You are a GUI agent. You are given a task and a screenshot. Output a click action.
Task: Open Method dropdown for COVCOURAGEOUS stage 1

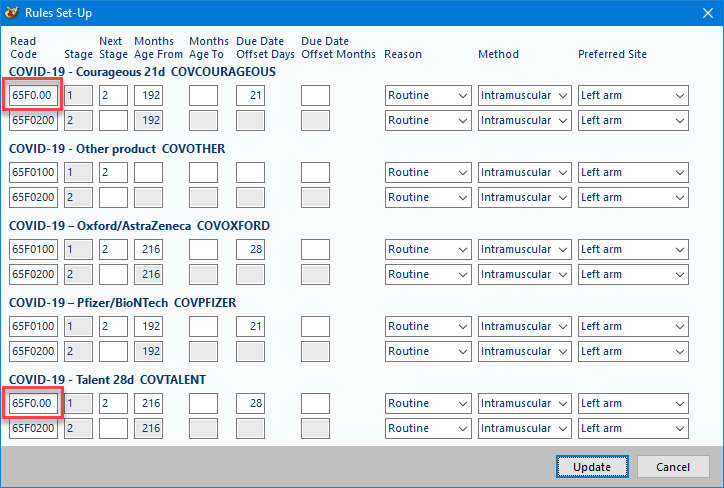click(x=525, y=96)
